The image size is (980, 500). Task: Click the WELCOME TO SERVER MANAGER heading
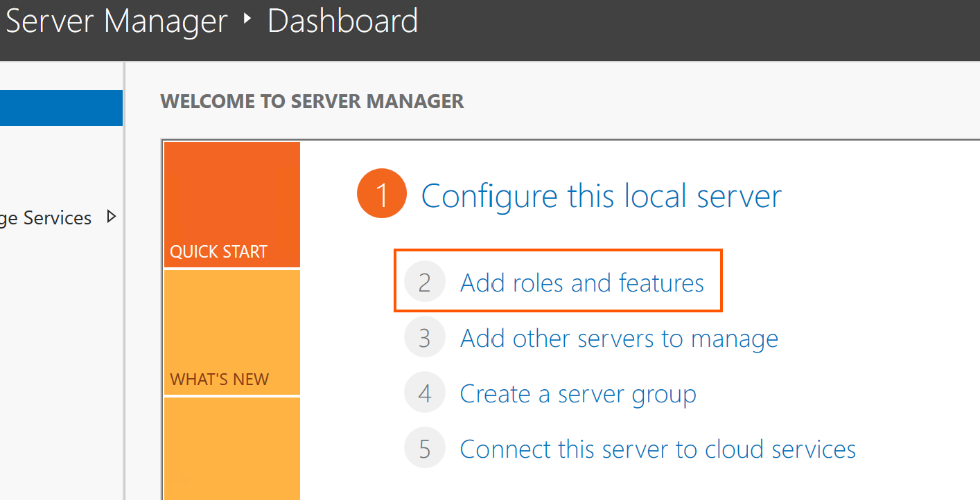click(x=312, y=101)
